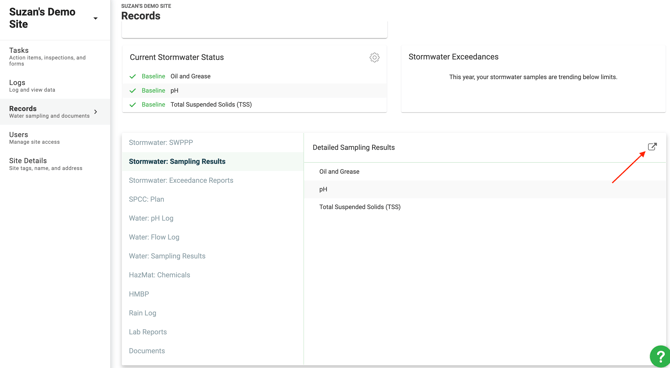Select Oil and Grease in Detailed Sampling Results
This screenshot has width=670, height=368.
pyautogui.click(x=485, y=171)
